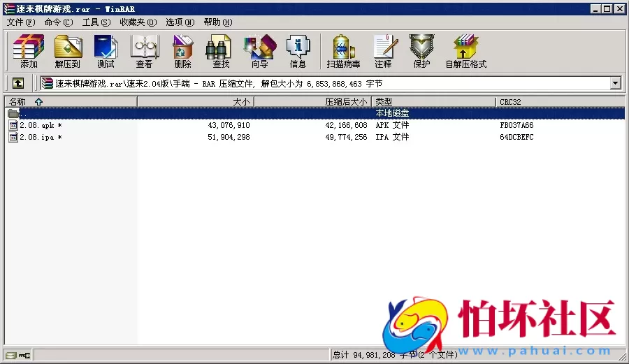Image resolution: width=629 pixels, height=364 pixels.
Task: Launch the 向导 (Wizard) tool
Action: tap(259, 51)
